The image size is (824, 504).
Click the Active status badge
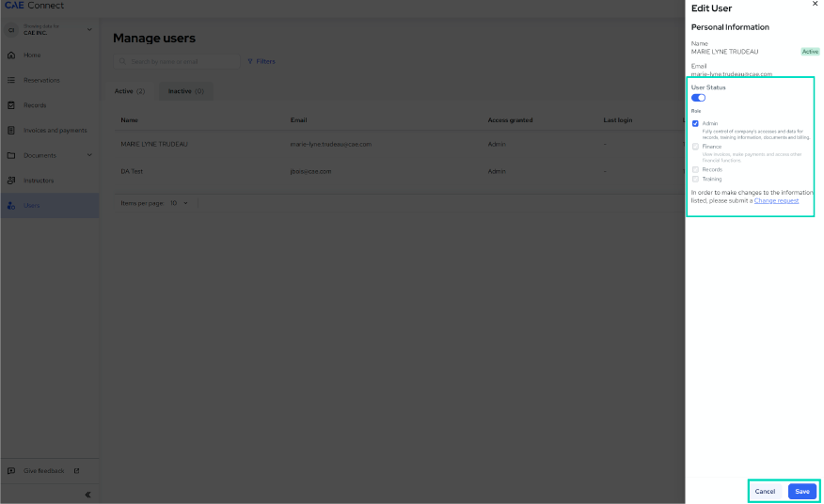click(810, 52)
